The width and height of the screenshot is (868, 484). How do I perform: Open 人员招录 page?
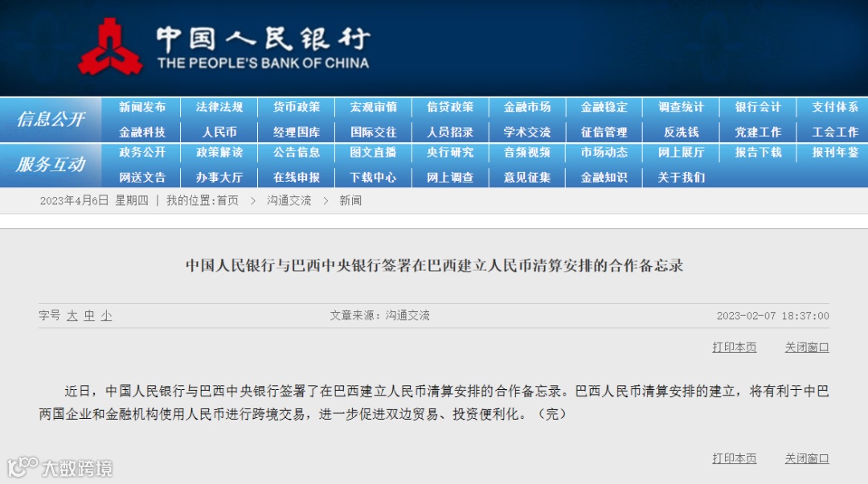[450, 133]
